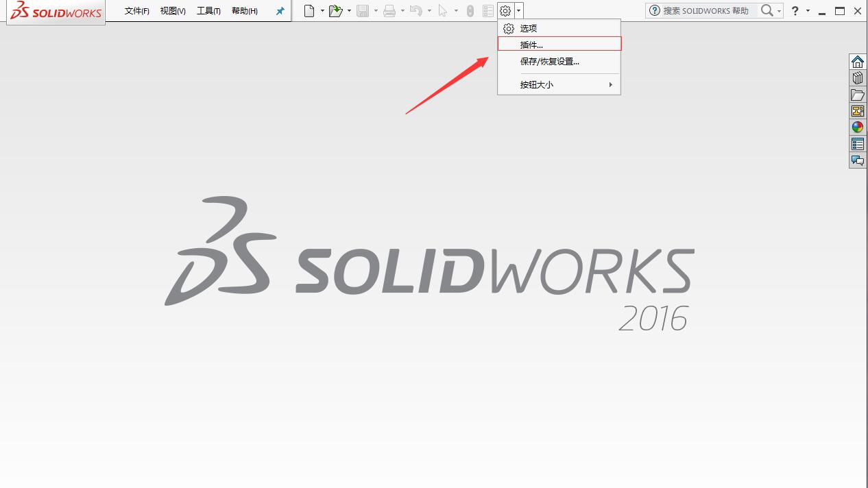Open the File Explorer folder tab
The width and height of the screenshot is (868, 488).
pos(858,95)
